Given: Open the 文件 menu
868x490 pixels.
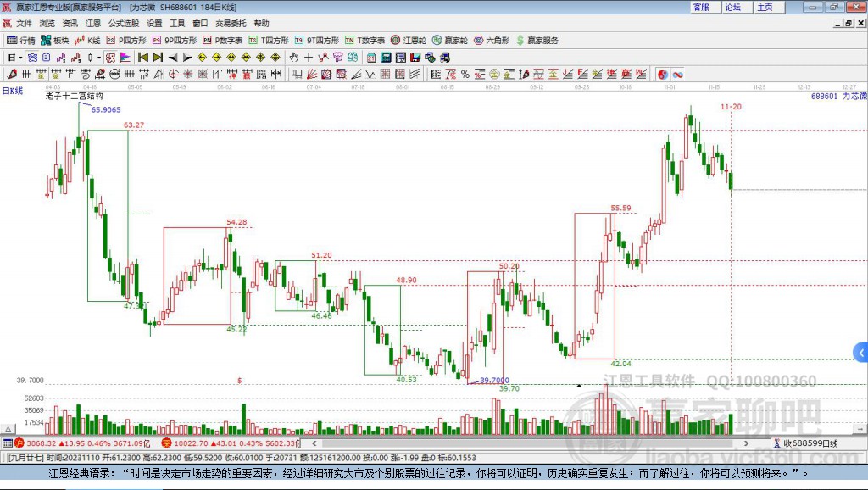Looking at the screenshot, I should (24, 23).
